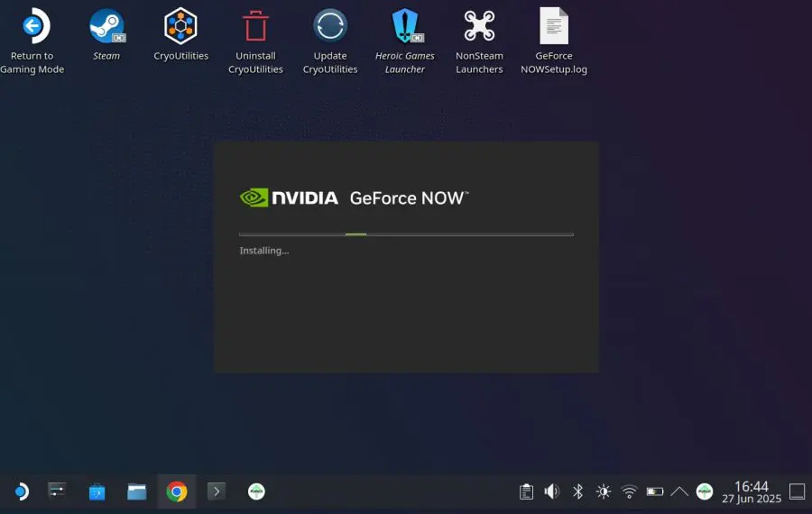The height and width of the screenshot is (514, 812).
Task: Open Wi-Fi networks tray icon
Action: pyautogui.click(x=629, y=491)
